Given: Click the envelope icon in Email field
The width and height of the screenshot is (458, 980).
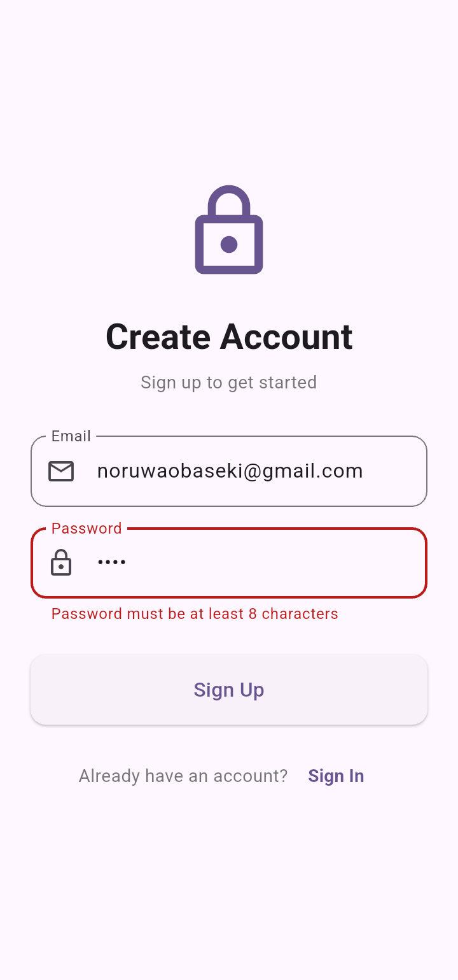Looking at the screenshot, I should 61,471.
